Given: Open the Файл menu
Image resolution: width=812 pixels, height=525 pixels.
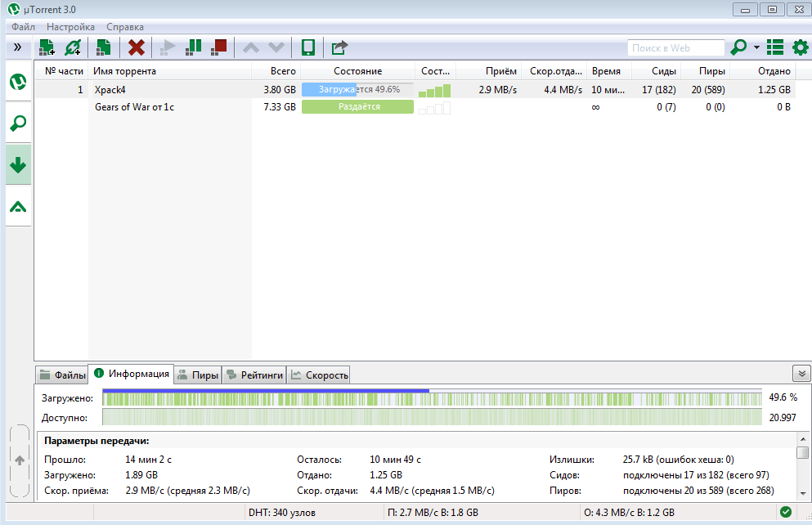Looking at the screenshot, I should click(x=23, y=27).
